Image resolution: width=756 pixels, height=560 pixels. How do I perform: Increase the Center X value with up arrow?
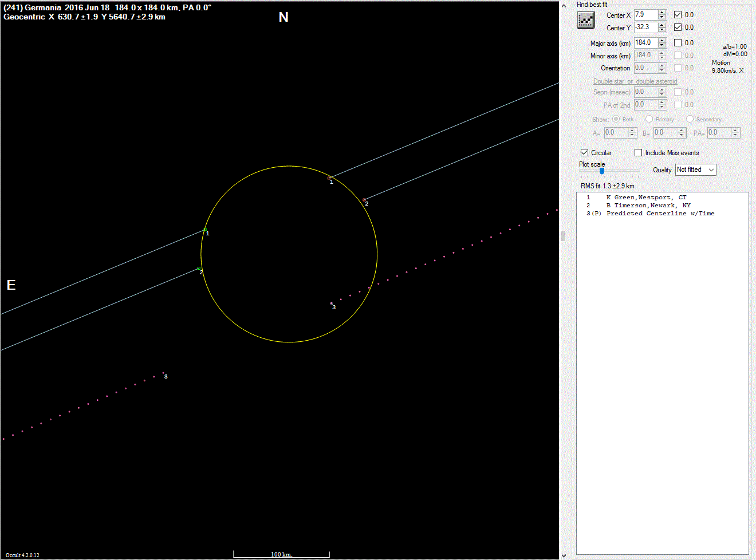[662, 13]
